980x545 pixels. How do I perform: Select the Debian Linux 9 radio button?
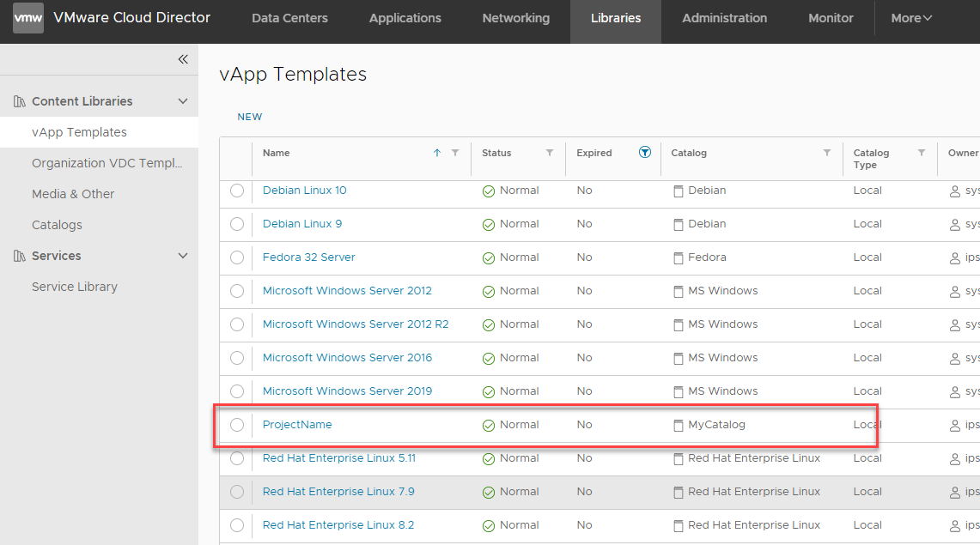[x=237, y=223]
